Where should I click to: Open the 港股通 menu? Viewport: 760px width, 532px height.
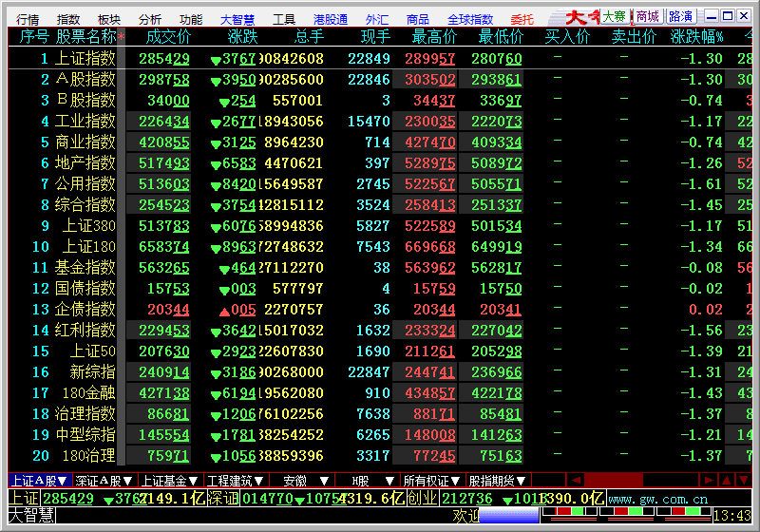pyautogui.click(x=330, y=19)
